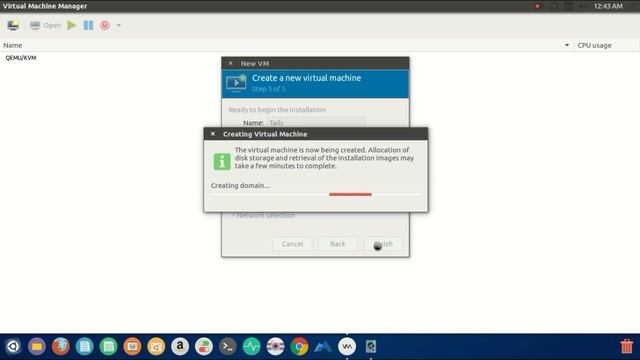Click the Finish button in New VM
Image resolution: width=640 pixels, height=360 pixels.
pos(383,244)
